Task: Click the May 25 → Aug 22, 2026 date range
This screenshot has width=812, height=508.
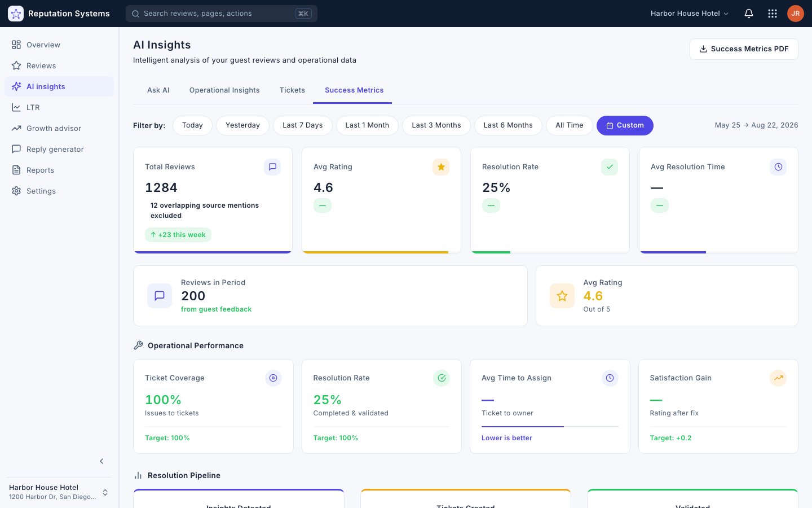Action: pos(756,125)
